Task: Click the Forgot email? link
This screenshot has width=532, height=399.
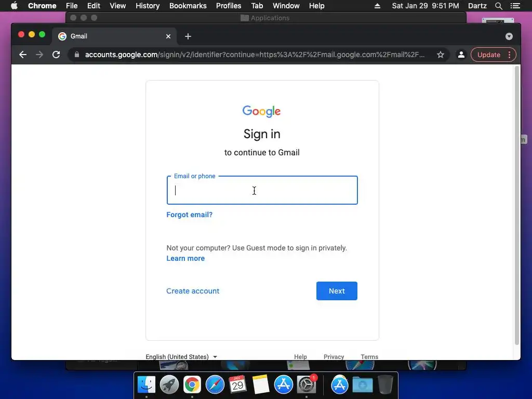Action: pos(189,215)
